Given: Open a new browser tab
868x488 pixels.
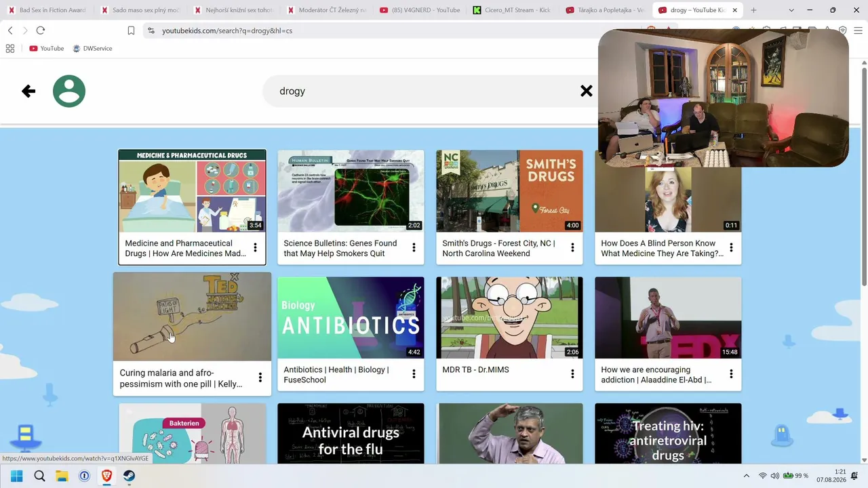Looking at the screenshot, I should (x=753, y=10).
